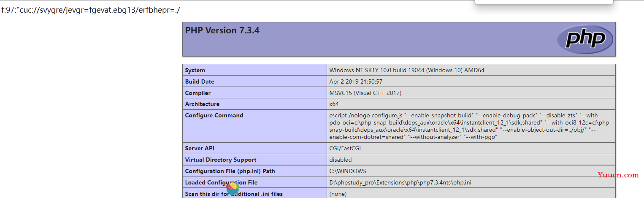644x198 pixels.
Task: Click the Windows NT SK1Y system value
Action: tap(407, 70)
